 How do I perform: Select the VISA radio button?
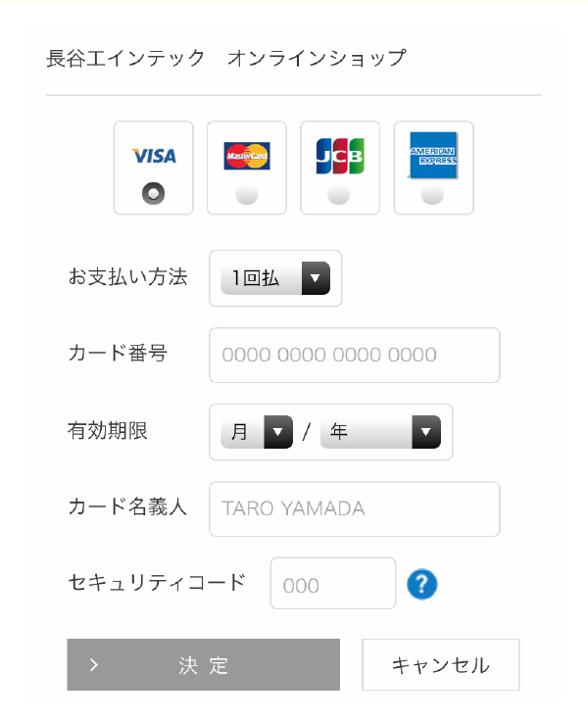click(153, 194)
